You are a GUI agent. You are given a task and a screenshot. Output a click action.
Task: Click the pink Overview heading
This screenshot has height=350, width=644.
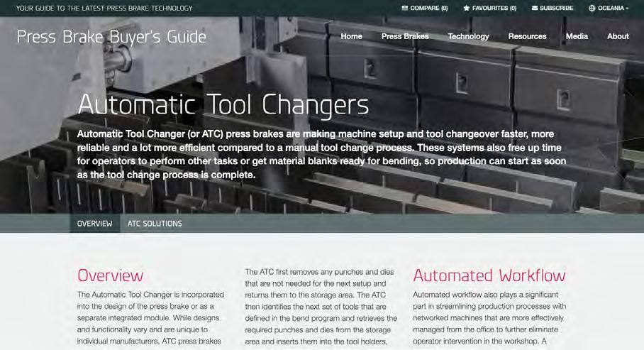(110, 275)
